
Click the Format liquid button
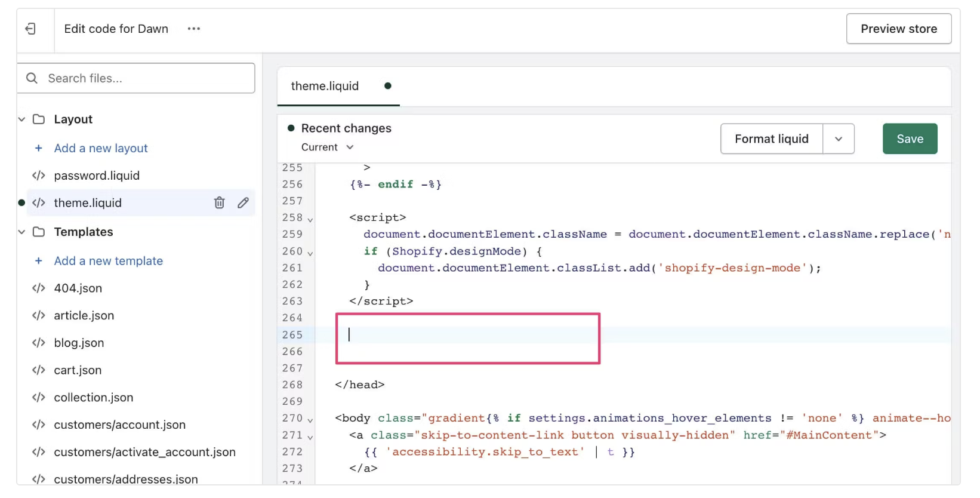click(772, 139)
